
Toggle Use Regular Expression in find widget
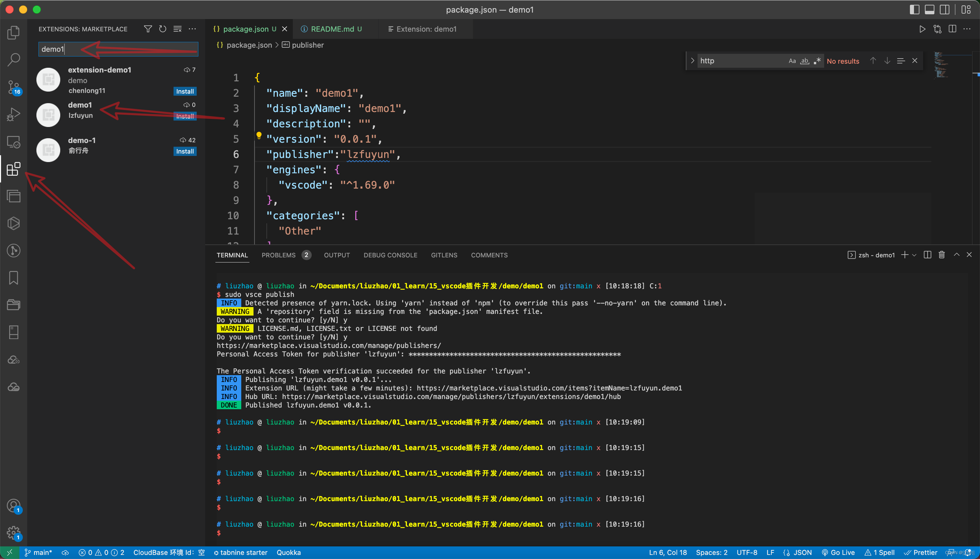click(817, 61)
